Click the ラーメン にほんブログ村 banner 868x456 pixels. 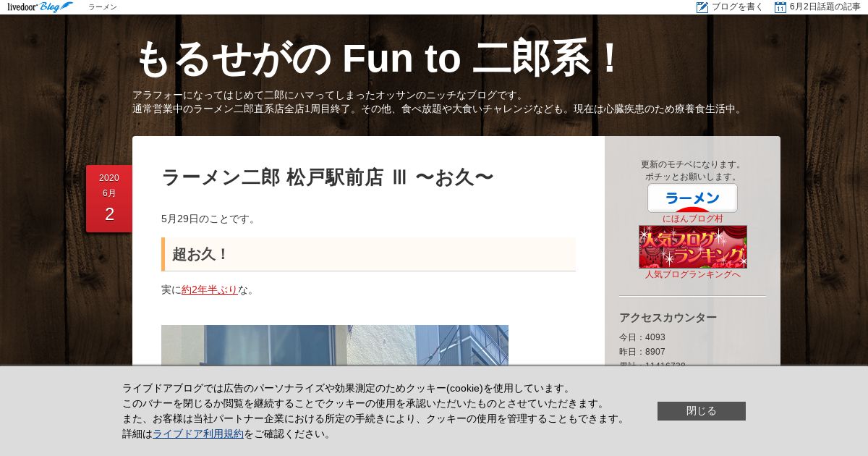[692, 198]
